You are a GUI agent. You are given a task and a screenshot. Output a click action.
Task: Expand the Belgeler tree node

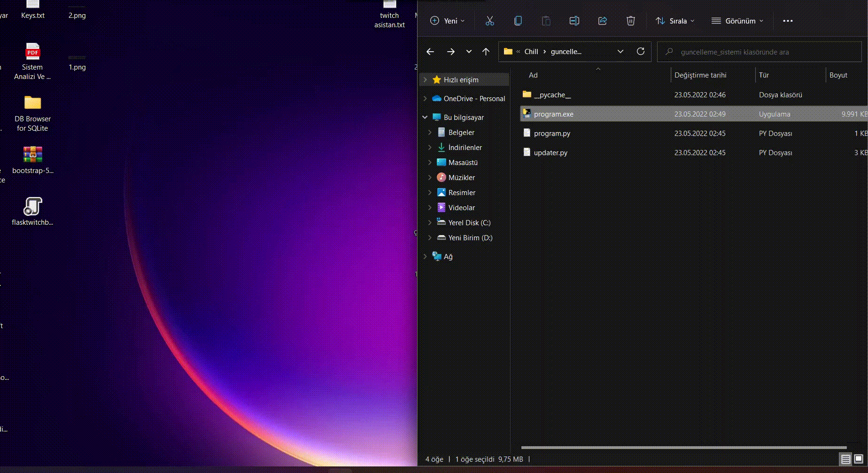click(430, 133)
